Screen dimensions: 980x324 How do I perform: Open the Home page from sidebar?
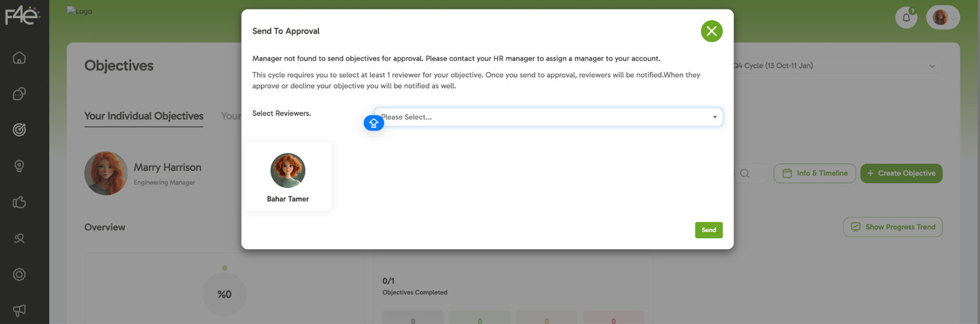(x=20, y=58)
